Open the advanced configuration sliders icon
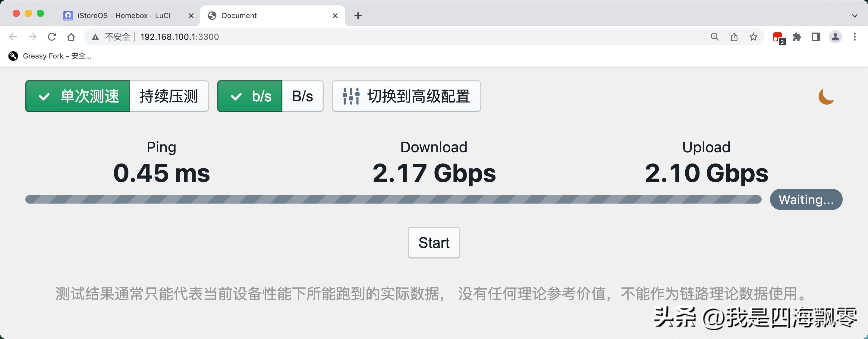This screenshot has width=868, height=339. (351, 96)
